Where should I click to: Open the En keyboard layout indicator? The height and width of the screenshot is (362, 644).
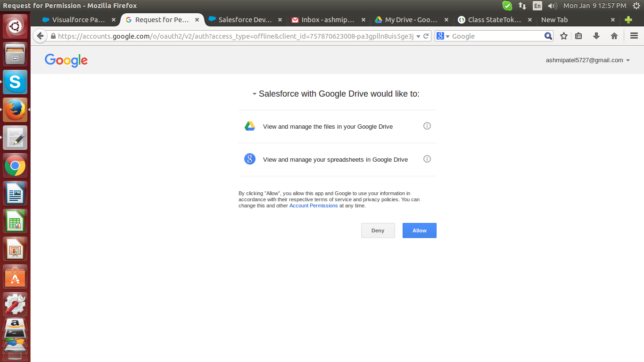[x=537, y=6]
